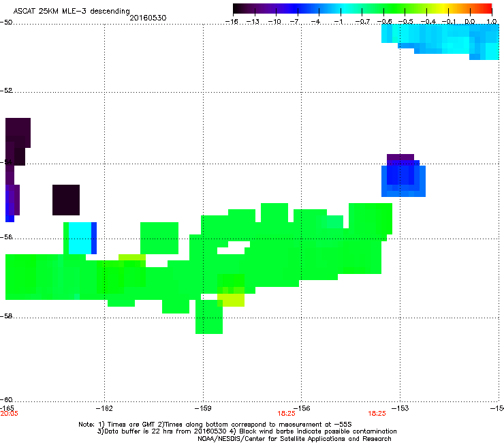Viewport: 504px width, 443px height.
Task: Click the 1.0 color scale label
Action: tap(492, 22)
